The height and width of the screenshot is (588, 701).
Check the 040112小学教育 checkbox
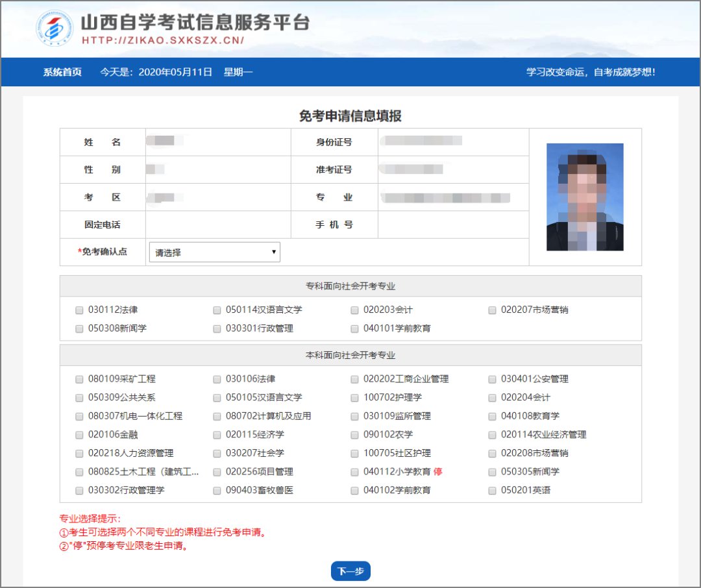[x=354, y=472]
